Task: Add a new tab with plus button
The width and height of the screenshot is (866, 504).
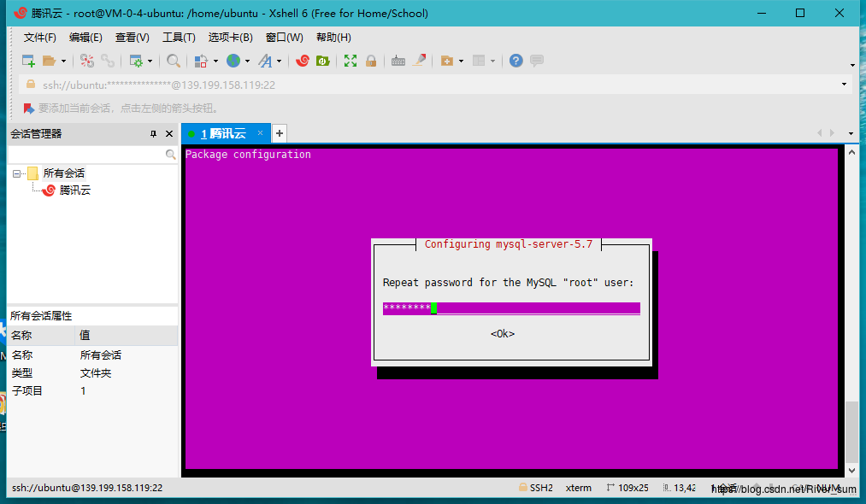Action: (280, 133)
